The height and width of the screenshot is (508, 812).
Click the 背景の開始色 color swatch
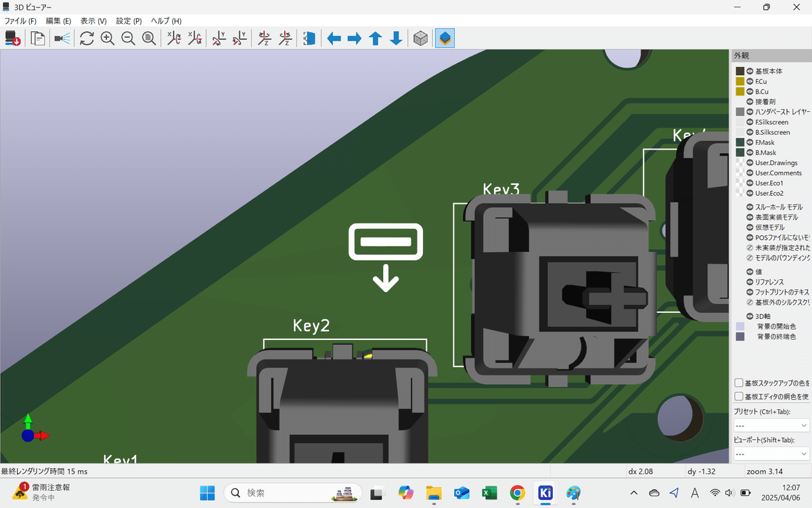click(739, 326)
